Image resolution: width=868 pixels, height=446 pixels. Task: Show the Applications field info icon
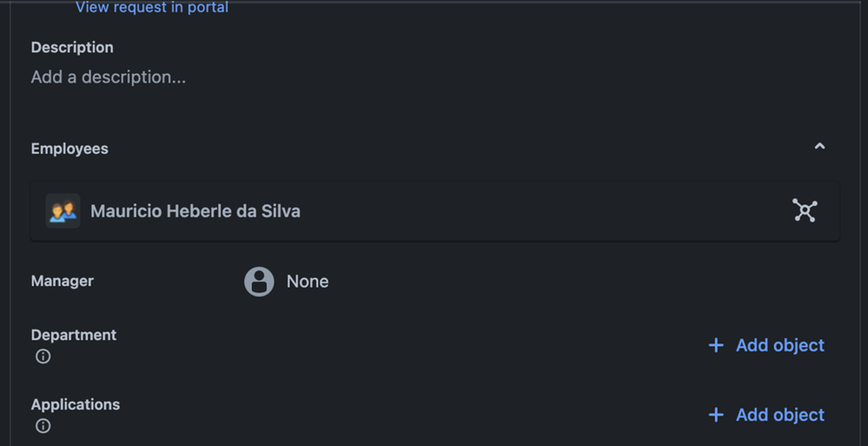click(43, 426)
